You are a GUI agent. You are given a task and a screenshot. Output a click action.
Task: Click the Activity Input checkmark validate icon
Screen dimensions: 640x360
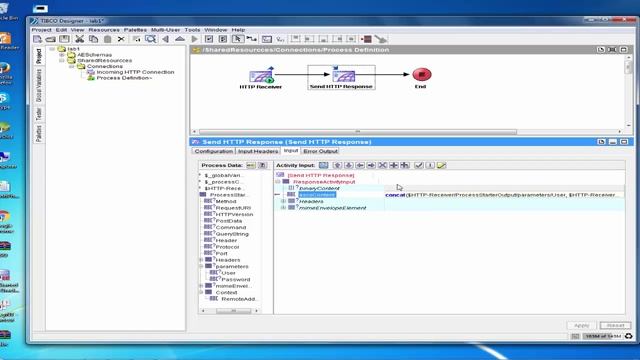click(x=419, y=165)
